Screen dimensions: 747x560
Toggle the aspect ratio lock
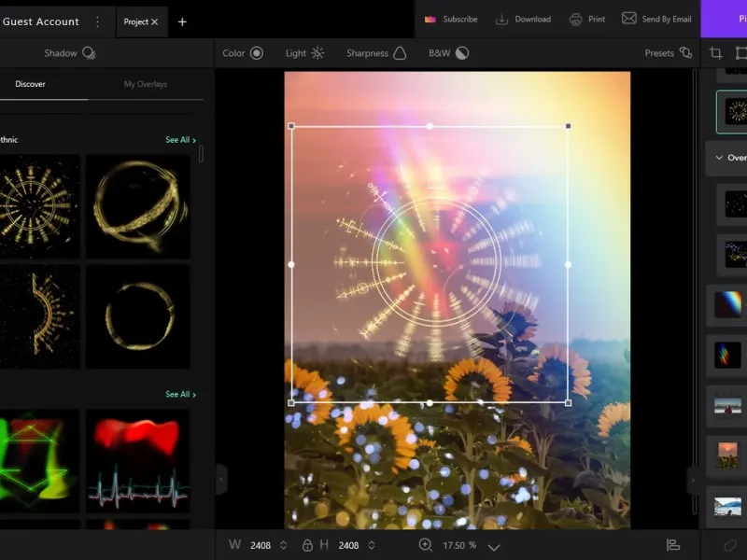tap(307, 545)
